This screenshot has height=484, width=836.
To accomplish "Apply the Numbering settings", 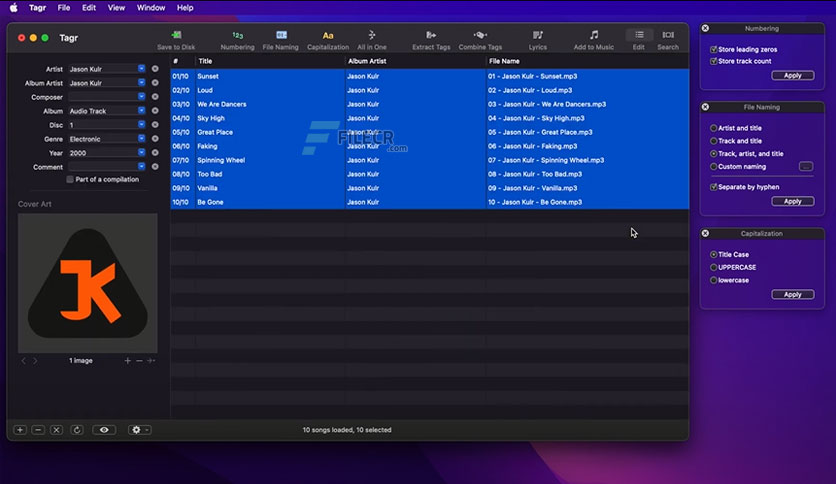I will point(793,75).
